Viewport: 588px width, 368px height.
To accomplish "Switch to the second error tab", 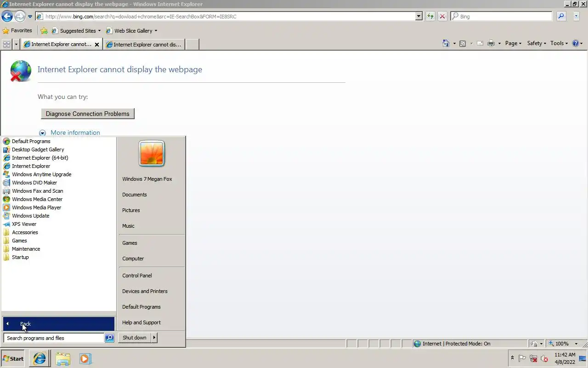I will [x=144, y=45].
